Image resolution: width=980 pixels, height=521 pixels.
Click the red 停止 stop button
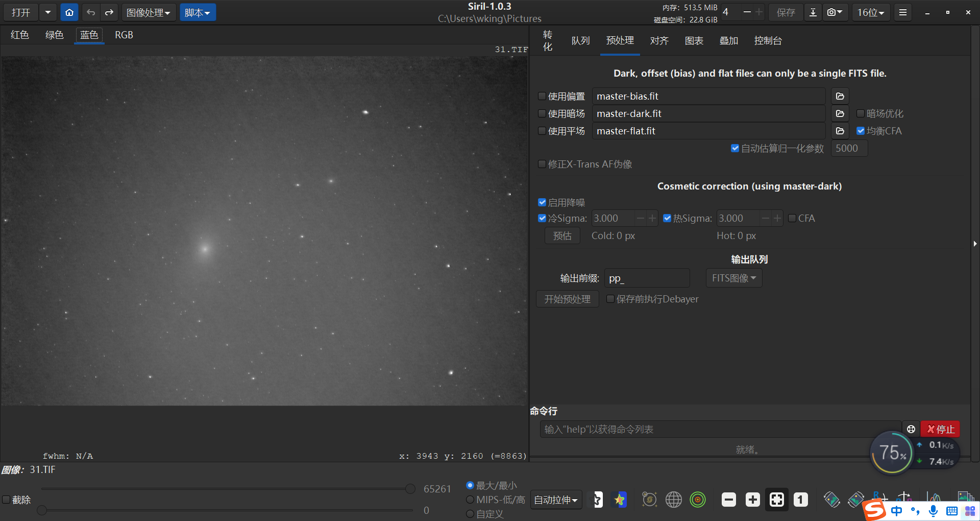pos(941,429)
